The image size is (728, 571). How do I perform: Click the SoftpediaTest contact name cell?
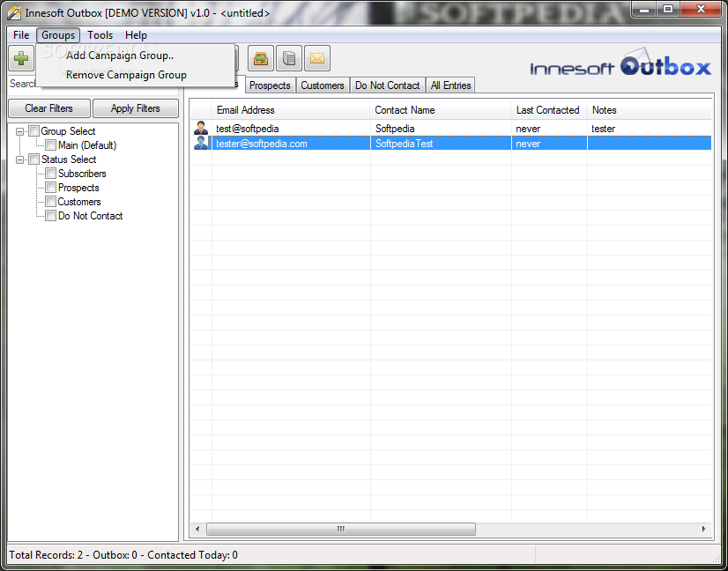coord(441,143)
